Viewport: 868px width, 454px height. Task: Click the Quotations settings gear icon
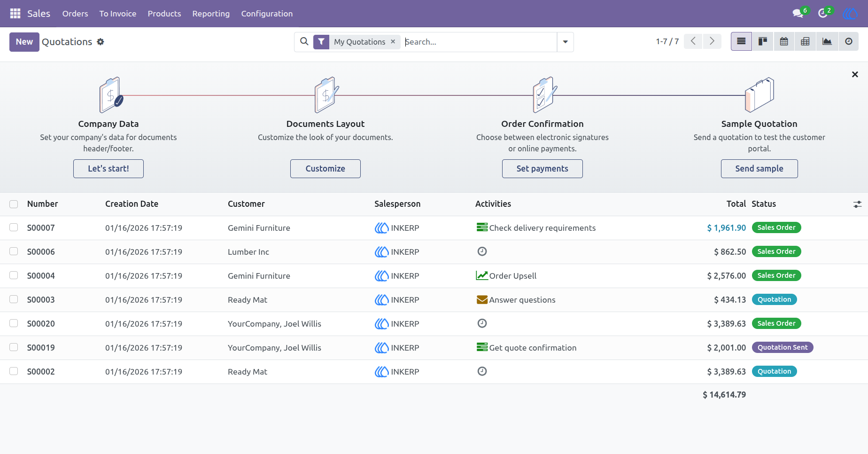pos(101,42)
